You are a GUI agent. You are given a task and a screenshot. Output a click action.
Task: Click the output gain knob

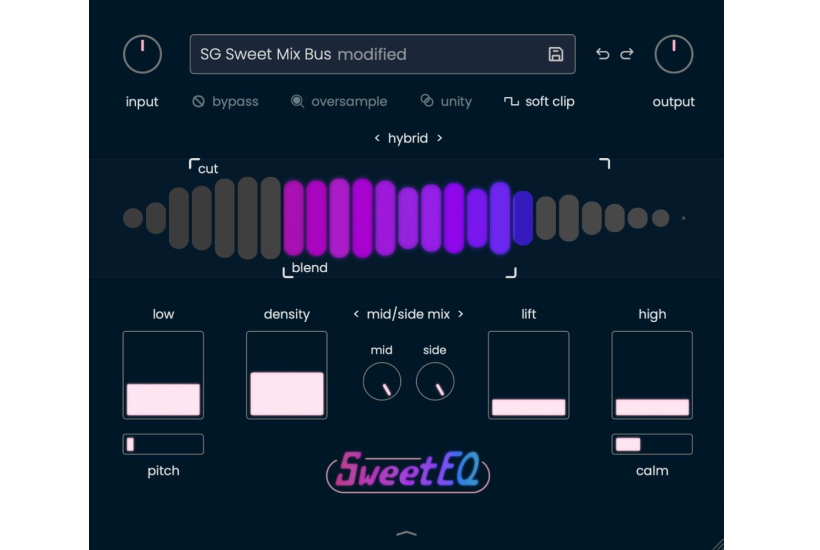click(x=674, y=54)
